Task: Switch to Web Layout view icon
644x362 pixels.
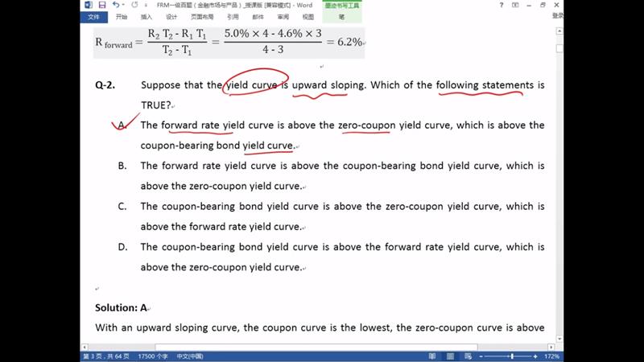Action: (469, 356)
